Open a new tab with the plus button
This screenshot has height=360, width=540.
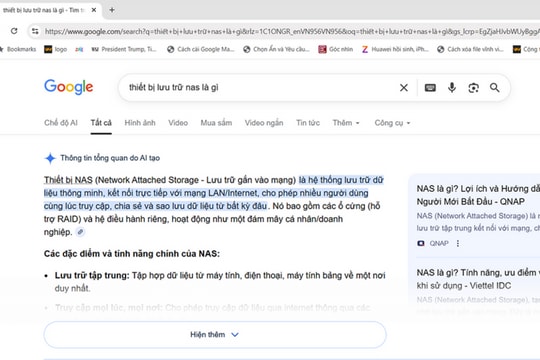pos(112,10)
